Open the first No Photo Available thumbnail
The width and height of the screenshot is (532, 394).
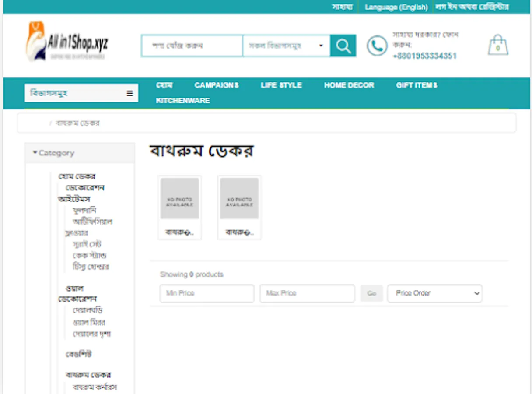tap(180, 198)
